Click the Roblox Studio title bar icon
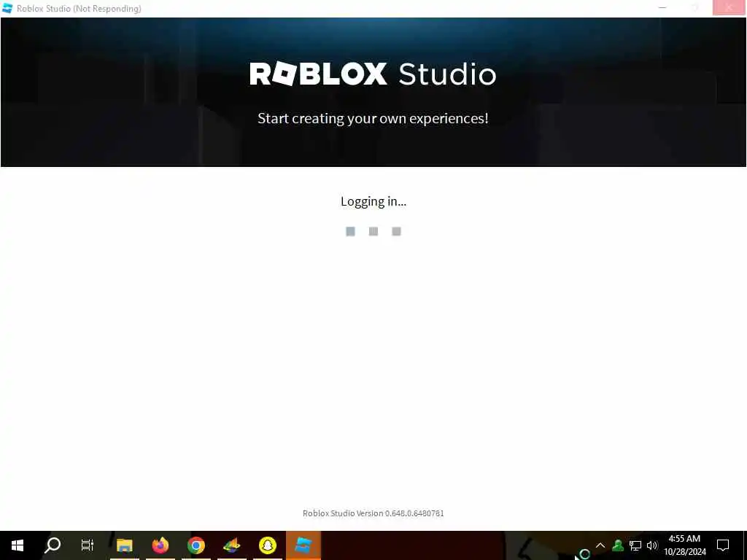Screen dimensions: 747x560 tap(7, 8)
